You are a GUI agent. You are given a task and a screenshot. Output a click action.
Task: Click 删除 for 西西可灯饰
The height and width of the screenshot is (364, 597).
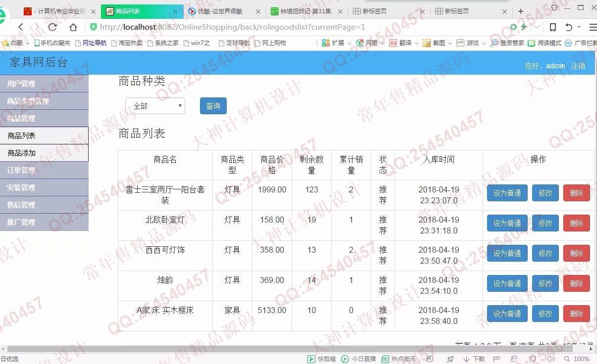576,253
